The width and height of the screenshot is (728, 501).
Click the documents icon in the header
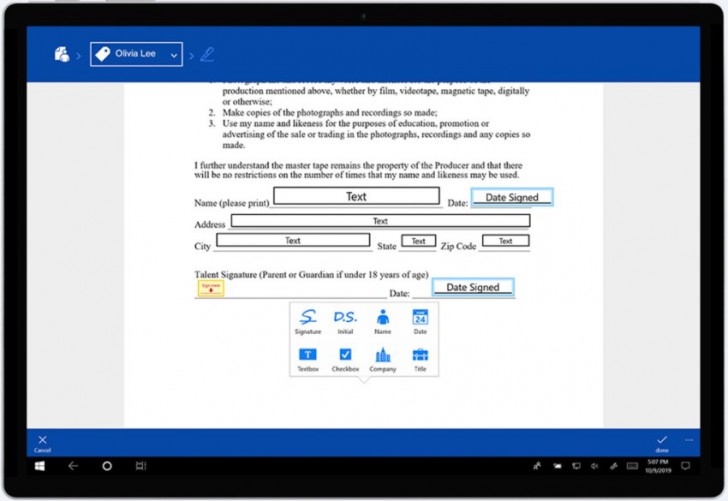62,54
